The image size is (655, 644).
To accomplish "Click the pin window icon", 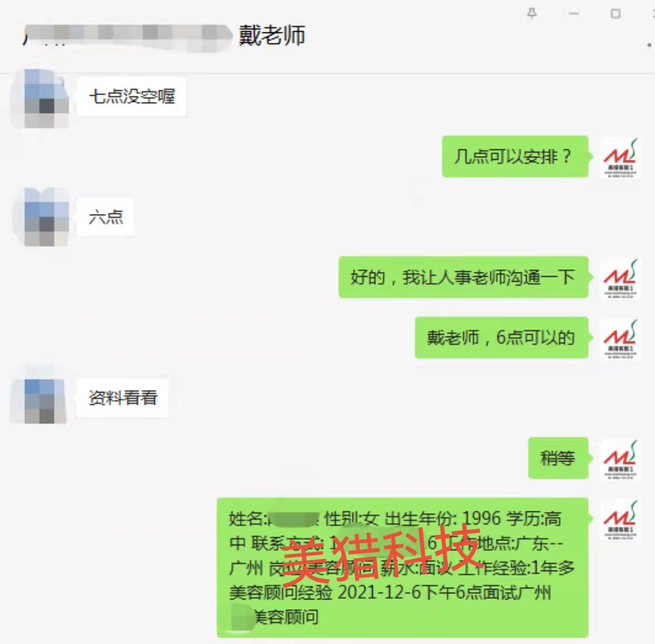I will click(x=531, y=13).
